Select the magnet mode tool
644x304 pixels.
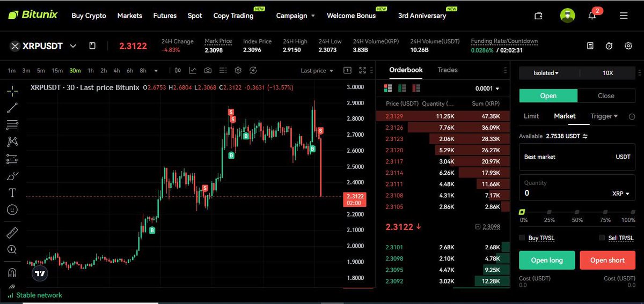pos(12,272)
